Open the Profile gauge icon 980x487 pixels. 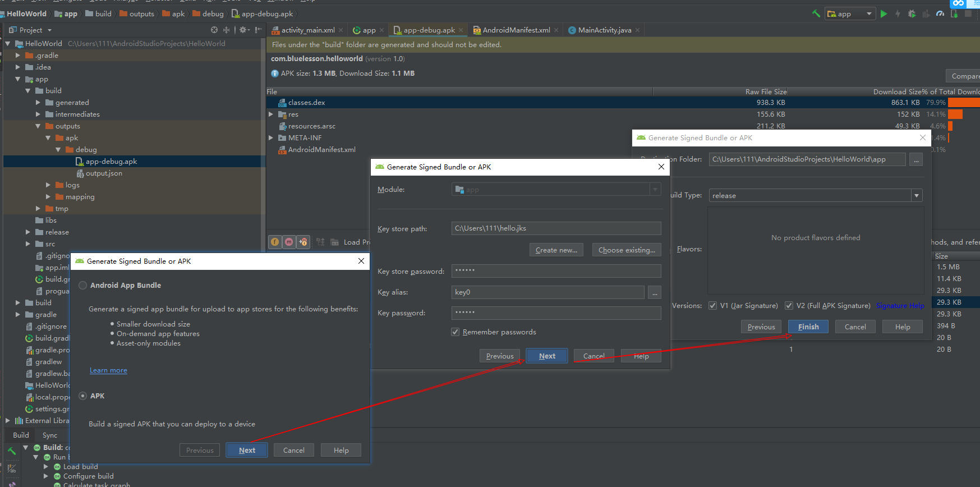pos(940,13)
